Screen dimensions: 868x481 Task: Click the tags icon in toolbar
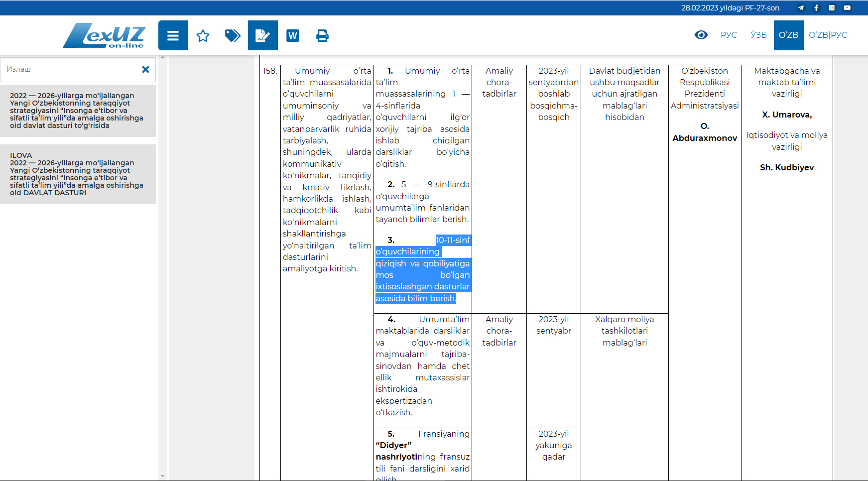coord(233,35)
